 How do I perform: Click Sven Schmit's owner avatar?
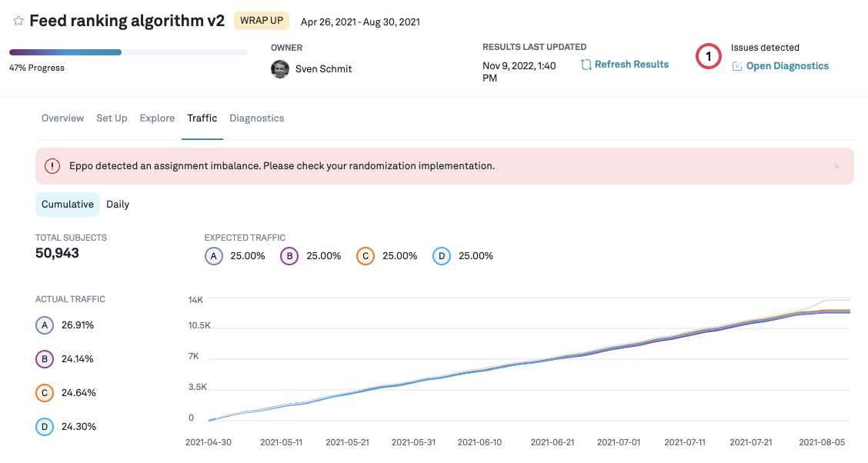pyautogui.click(x=280, y=69)
